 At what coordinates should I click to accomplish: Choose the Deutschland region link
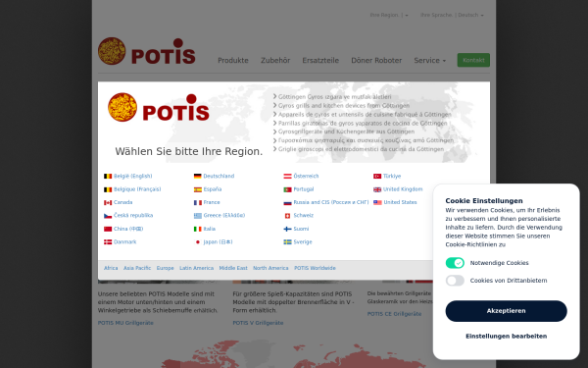coord(219,176)
